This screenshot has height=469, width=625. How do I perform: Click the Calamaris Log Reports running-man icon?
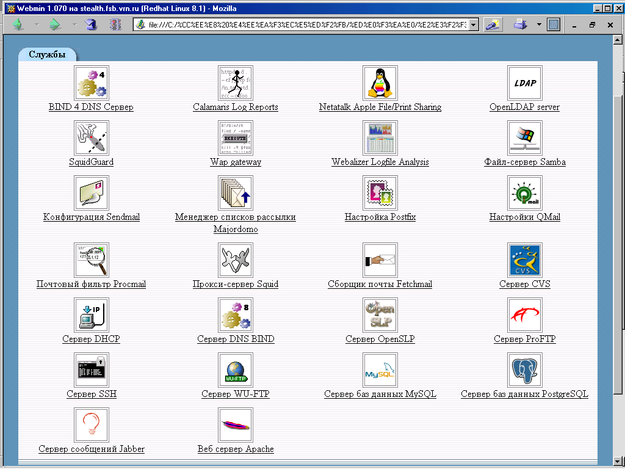tap(236, 83)
